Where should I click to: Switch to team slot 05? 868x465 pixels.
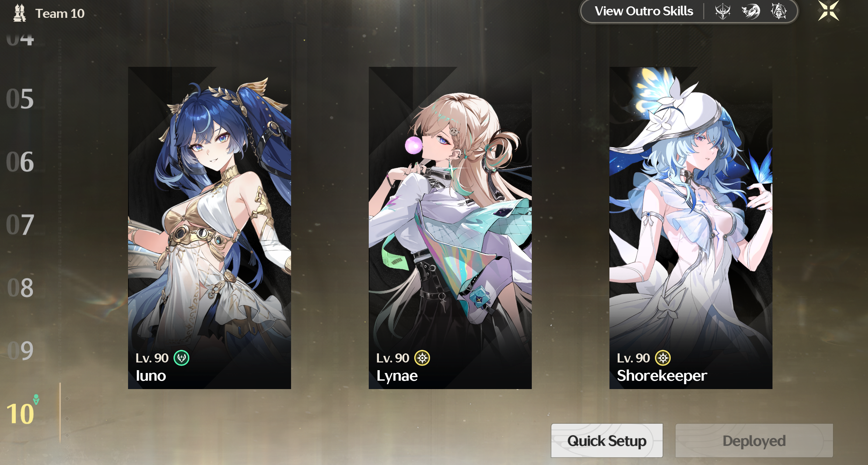click(20, 99)
